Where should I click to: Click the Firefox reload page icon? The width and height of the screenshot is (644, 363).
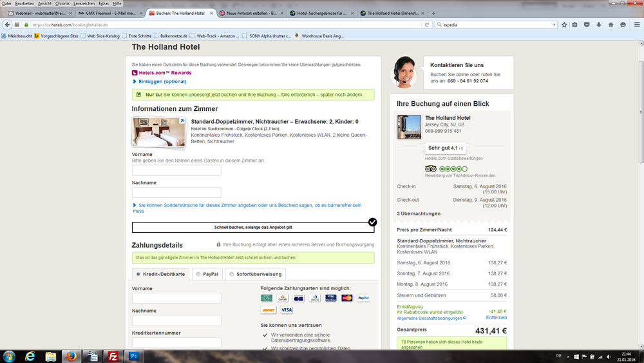[x=427, y=25]
